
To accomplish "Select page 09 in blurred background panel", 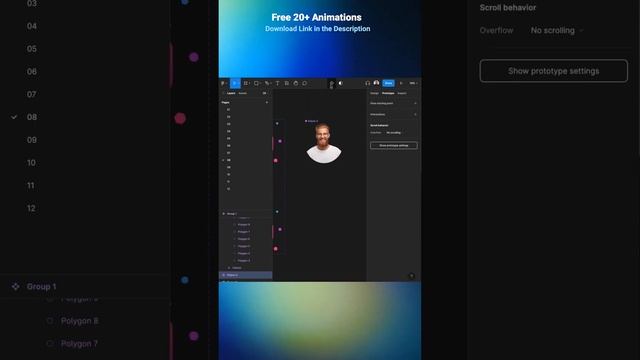I will (x=32, y=140).
